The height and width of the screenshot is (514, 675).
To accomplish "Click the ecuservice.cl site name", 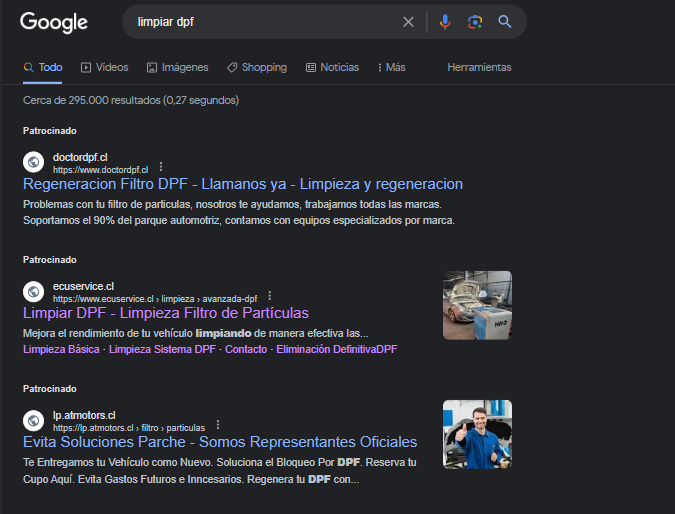I will pyautogui.click(x=84, y=287).
